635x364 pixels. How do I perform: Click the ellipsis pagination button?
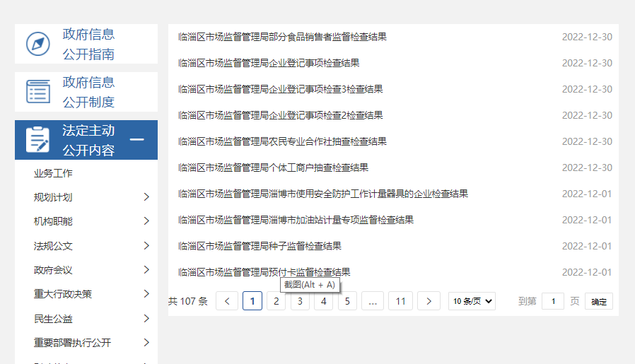(x=372, y=301)
